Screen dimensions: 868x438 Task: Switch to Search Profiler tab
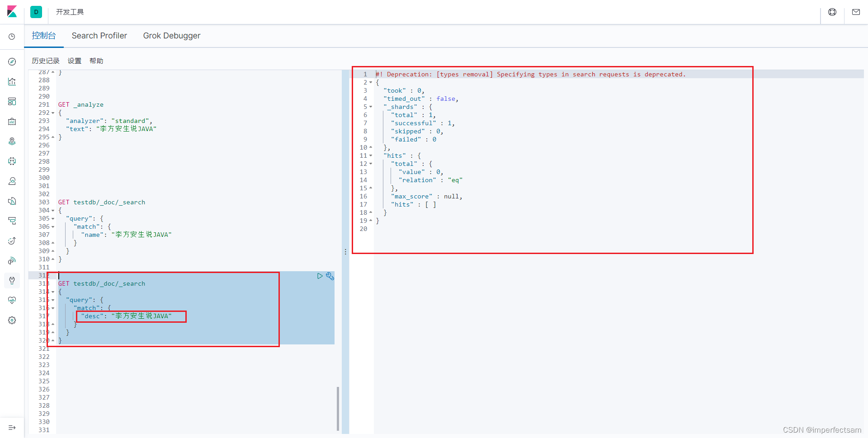pyautogui.click(x=99, y=36)
